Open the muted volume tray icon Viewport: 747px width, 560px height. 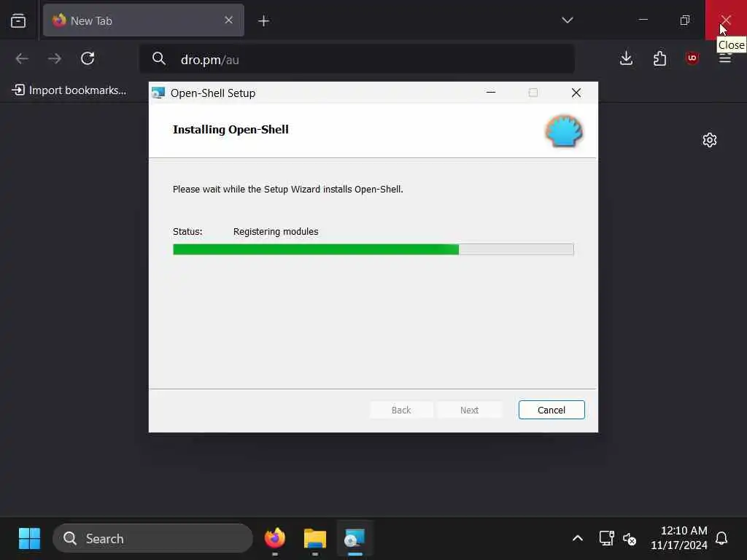(630, 539)
